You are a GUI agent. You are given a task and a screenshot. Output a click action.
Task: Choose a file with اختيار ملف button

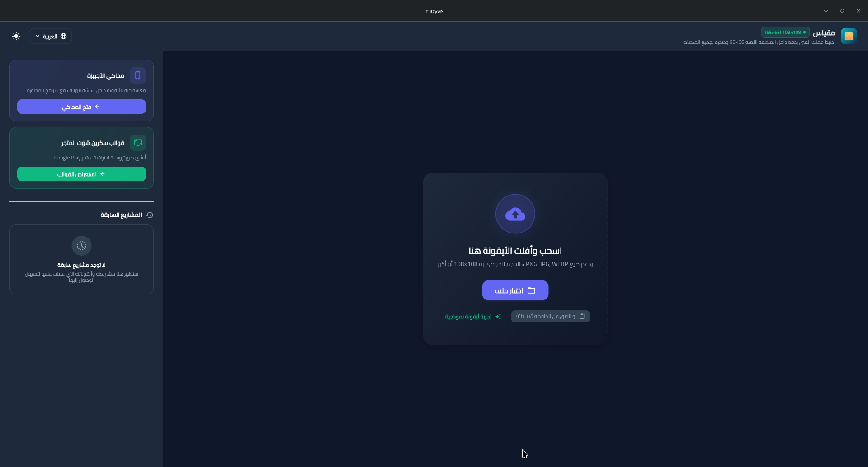pos(515,290)
